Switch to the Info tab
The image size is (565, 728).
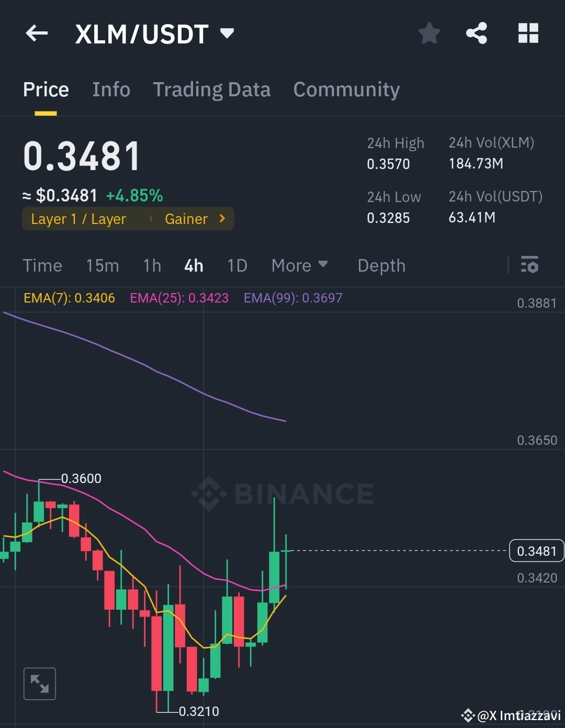pos(111,89)
